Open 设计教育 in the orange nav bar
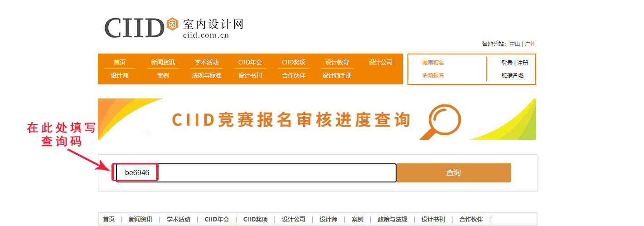Viewport: 644px width, 226px height. click(337, 63)
